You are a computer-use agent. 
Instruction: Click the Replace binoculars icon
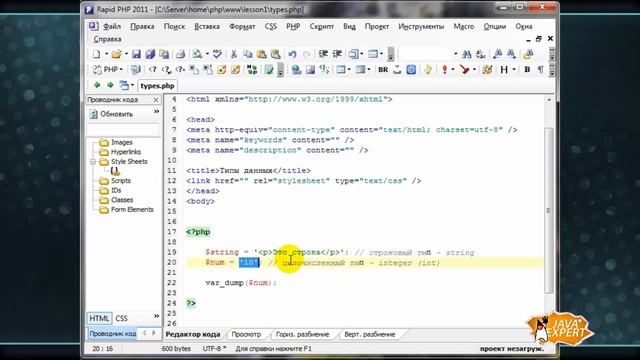click(480, 54)
